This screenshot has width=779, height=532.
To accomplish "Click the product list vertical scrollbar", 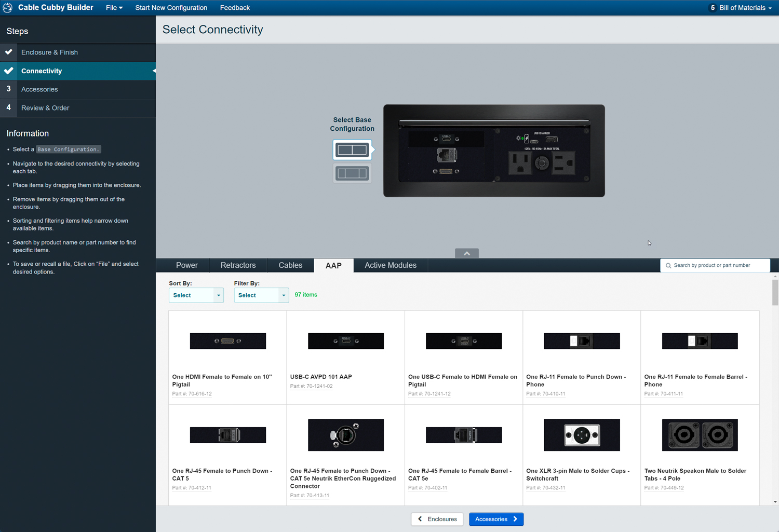I will pos(775,293).
